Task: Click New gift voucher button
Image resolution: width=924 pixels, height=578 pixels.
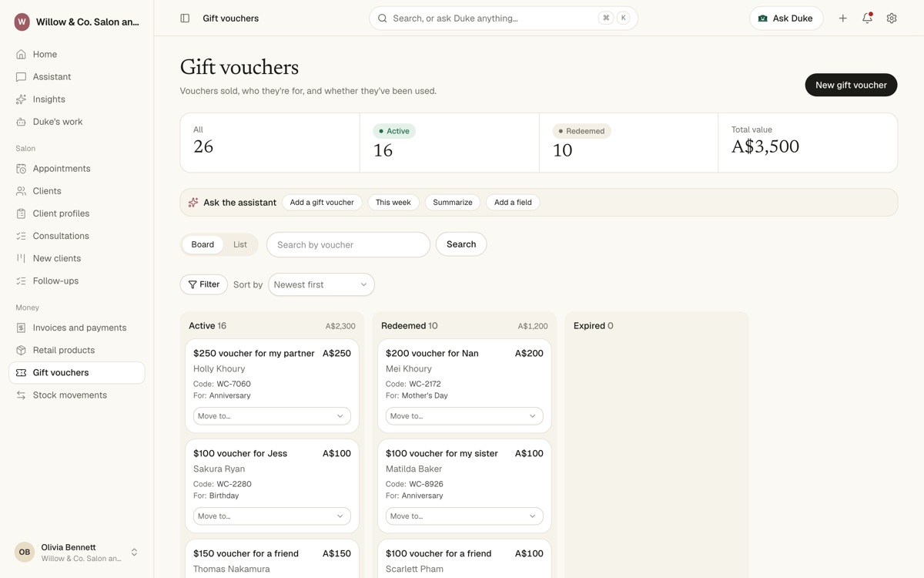Action: [x=851, y=85]
